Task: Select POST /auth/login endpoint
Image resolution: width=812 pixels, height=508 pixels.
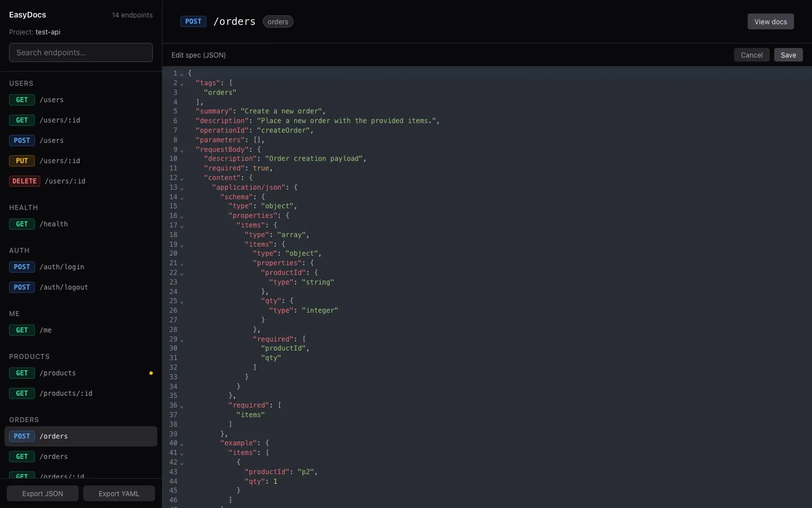Action: tap(81, 267)
